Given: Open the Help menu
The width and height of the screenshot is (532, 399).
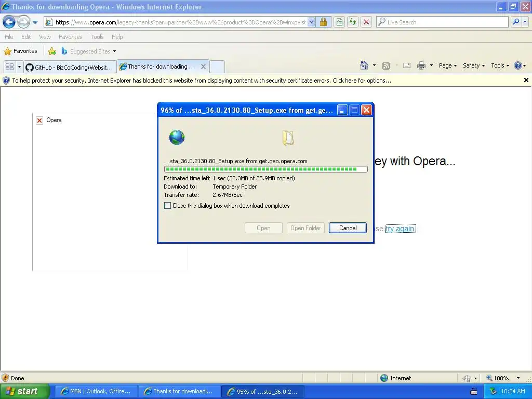Looking at the screenshot, I should coord(117,37).
